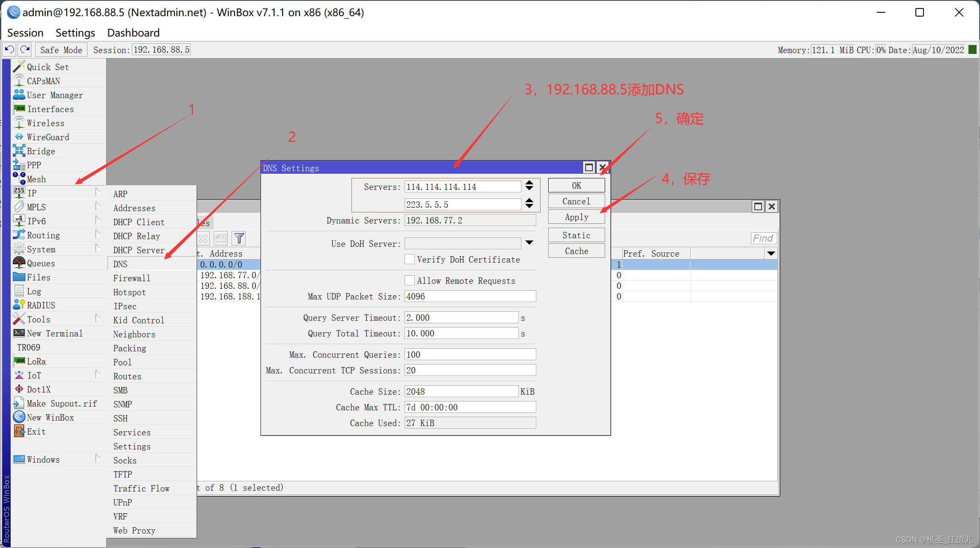Open the Use DoH Server dropdown
The height and width of the screenshot is (548, 980).
coord(529,243)
